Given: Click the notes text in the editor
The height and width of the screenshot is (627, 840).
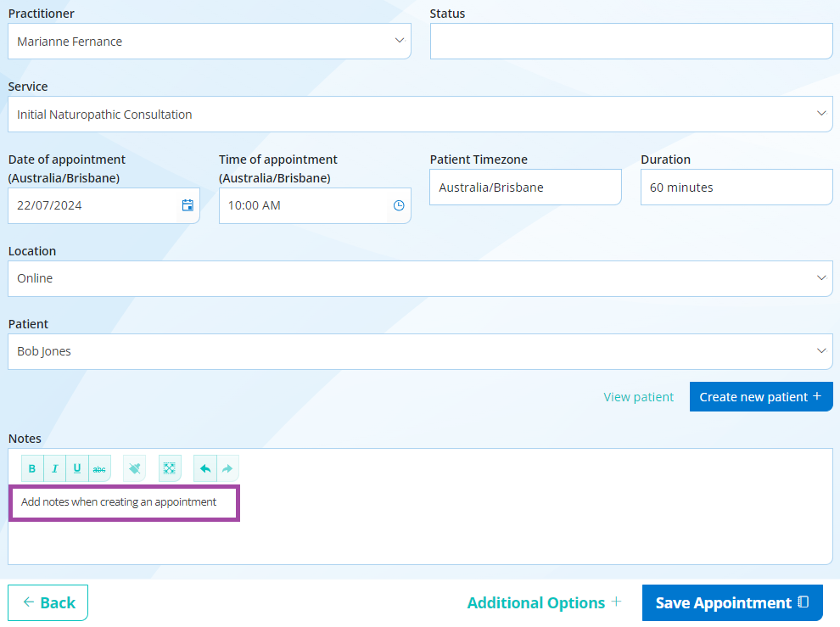Looking at the screenshot, I should tap(119, 502).
